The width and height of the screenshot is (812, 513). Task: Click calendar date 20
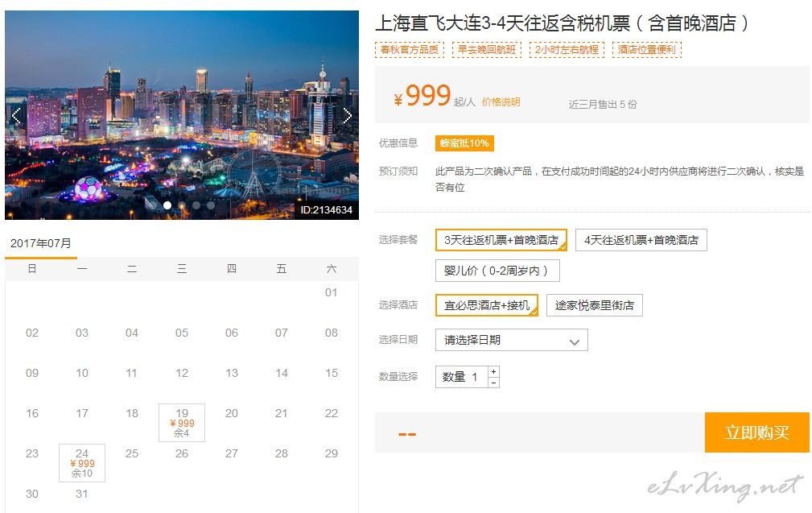[232, 413]
